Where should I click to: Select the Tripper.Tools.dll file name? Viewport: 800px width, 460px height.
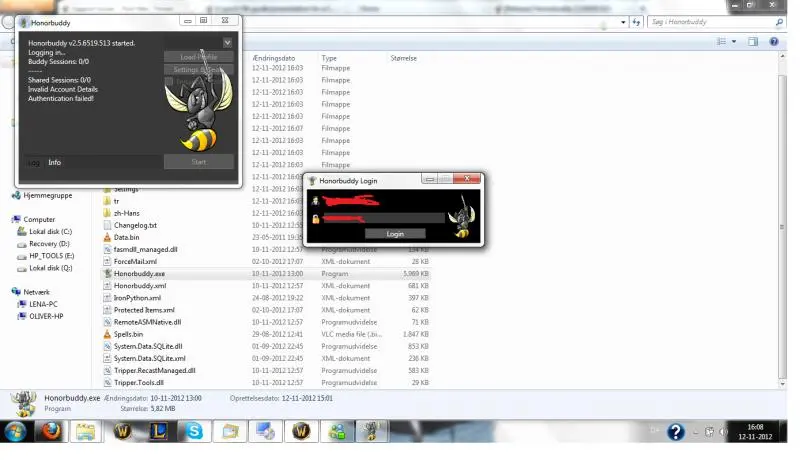pos(139,382)
